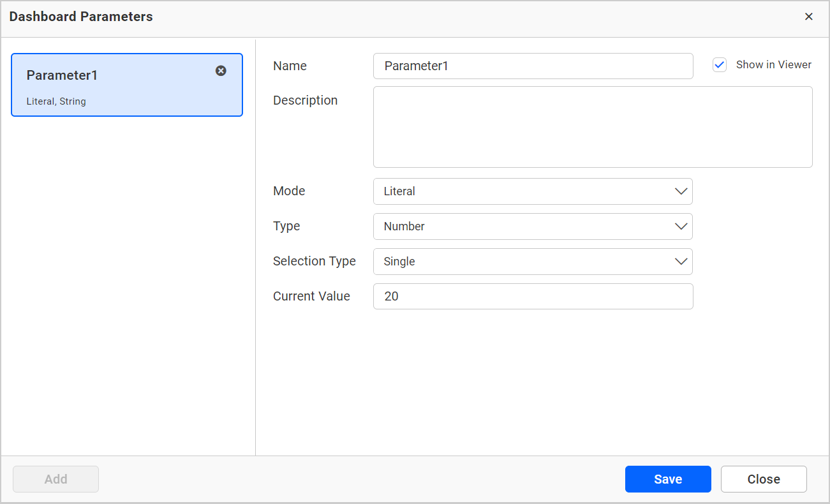This screenshot has width=830, height=504.
Task: Click the Dashboard Parameters title
Action: tap(80, 17)
